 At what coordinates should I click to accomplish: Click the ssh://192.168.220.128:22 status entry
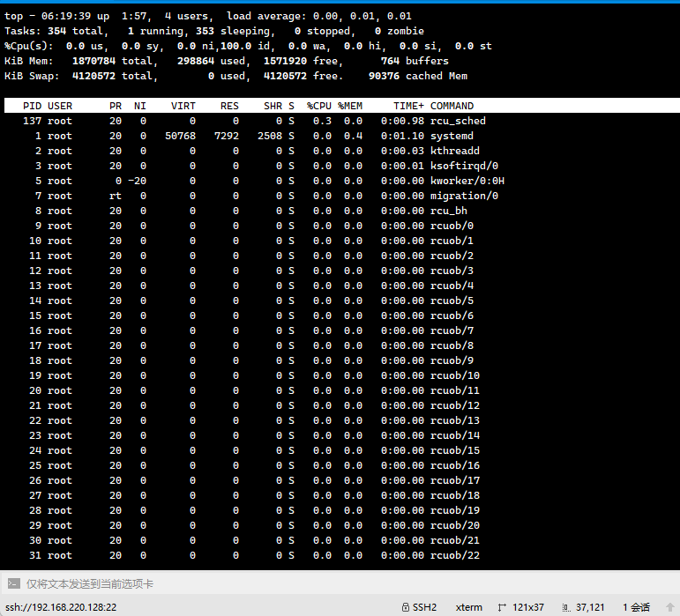click(x=61, y=607)
